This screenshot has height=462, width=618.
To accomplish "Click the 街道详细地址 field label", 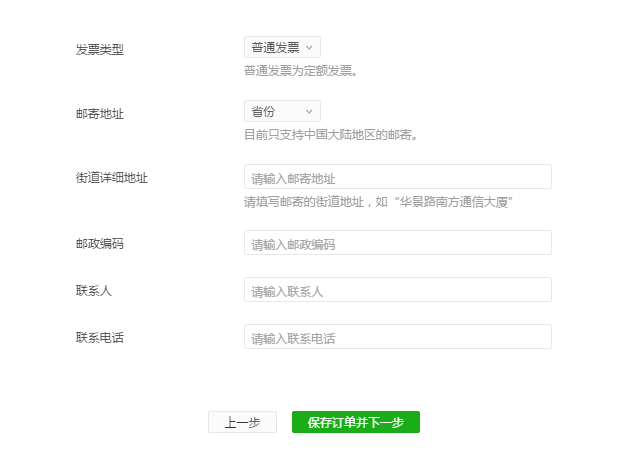I will (112, 178).
